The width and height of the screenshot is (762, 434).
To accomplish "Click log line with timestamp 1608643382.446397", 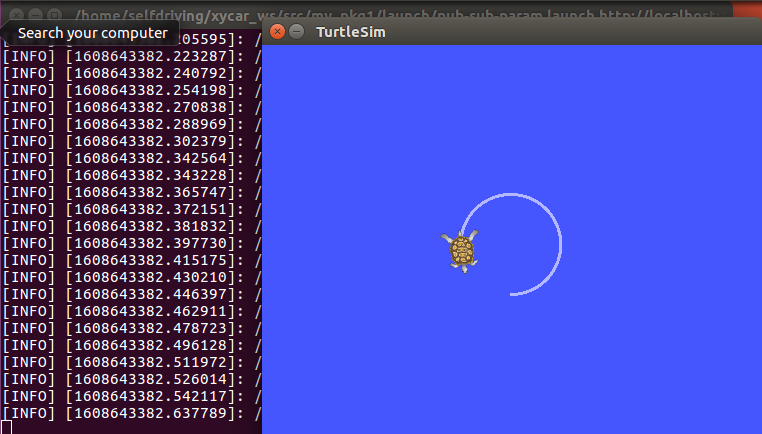I will (x=132, y=295).
